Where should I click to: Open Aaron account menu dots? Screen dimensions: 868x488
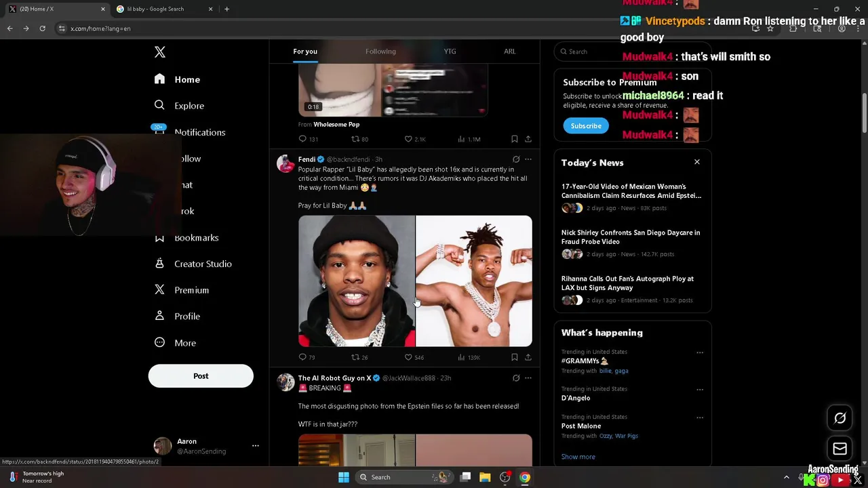pyautogui.click(x=256, y=445)
